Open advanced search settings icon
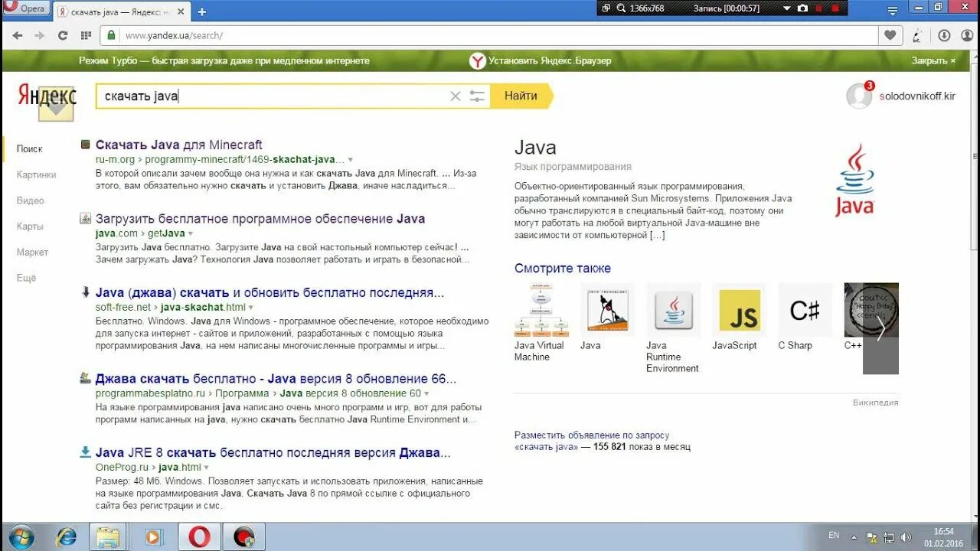Screen dimensions: 980x551 click(477, 96)
